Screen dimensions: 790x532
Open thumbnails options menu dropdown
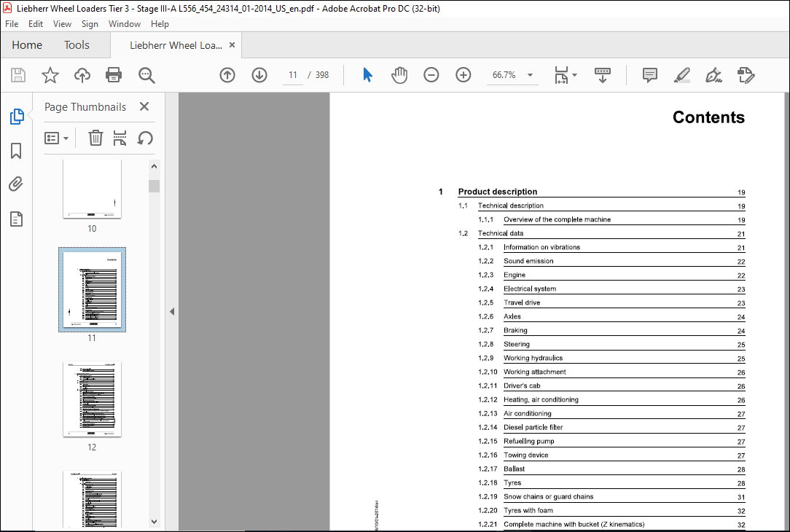pos(56,138)
